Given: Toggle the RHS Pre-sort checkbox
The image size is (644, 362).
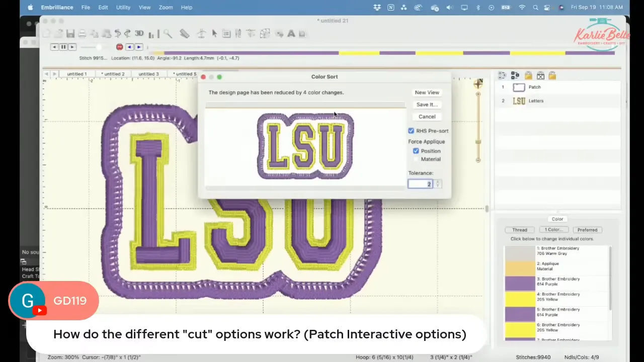Looking at the screenshot, I should pyautogui.click(x=411, y=131).
